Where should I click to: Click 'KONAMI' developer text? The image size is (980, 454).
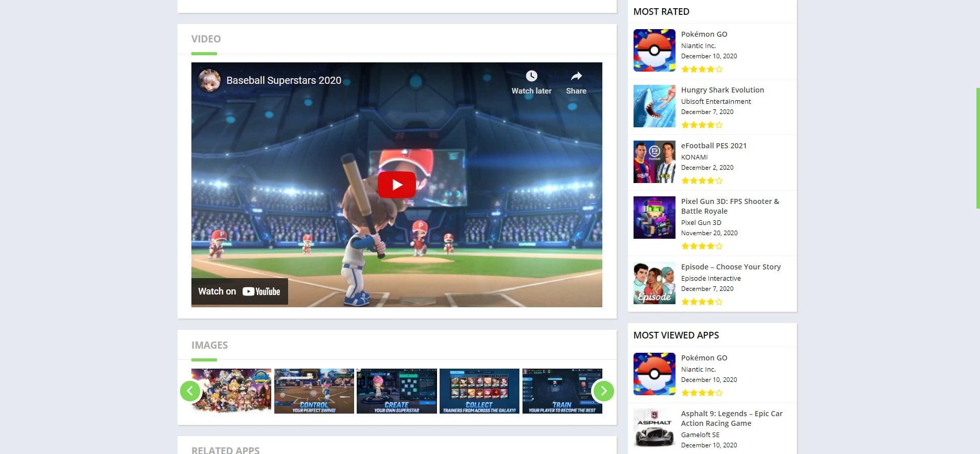694,157
